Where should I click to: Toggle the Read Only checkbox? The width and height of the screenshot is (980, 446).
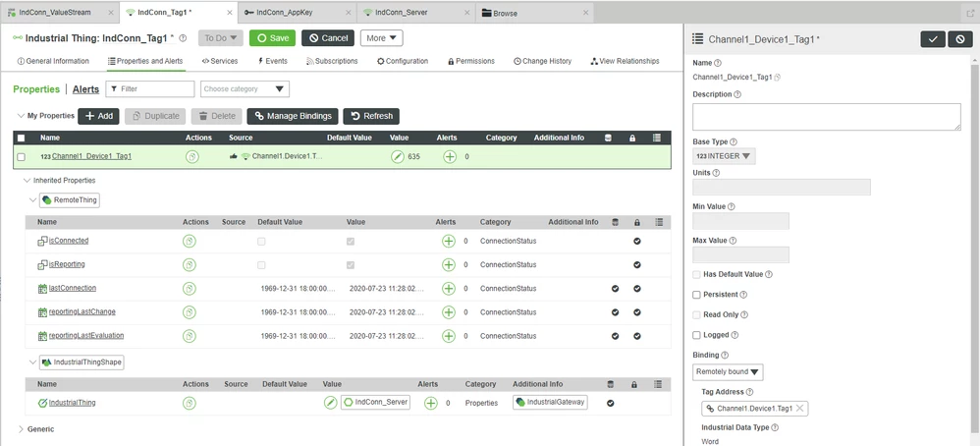point(696,314)
